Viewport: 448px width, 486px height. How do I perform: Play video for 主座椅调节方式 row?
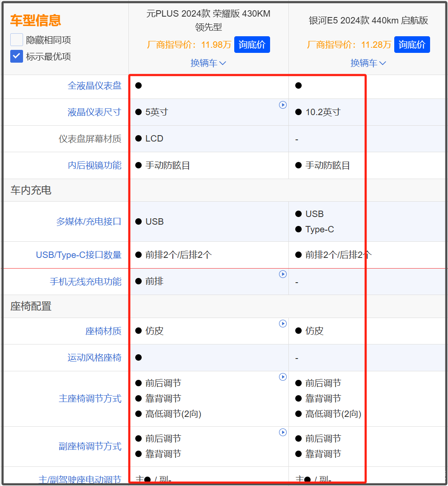pyautogui.click(x=282, y=377)
